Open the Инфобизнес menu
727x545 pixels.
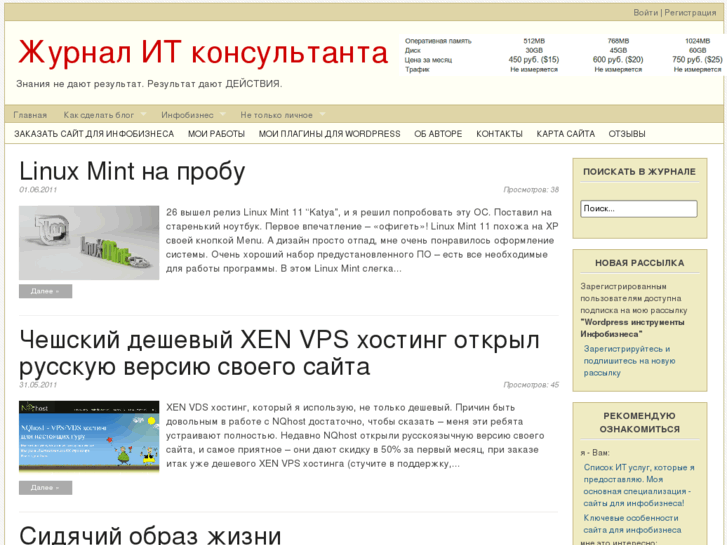[x=187, y=115]
